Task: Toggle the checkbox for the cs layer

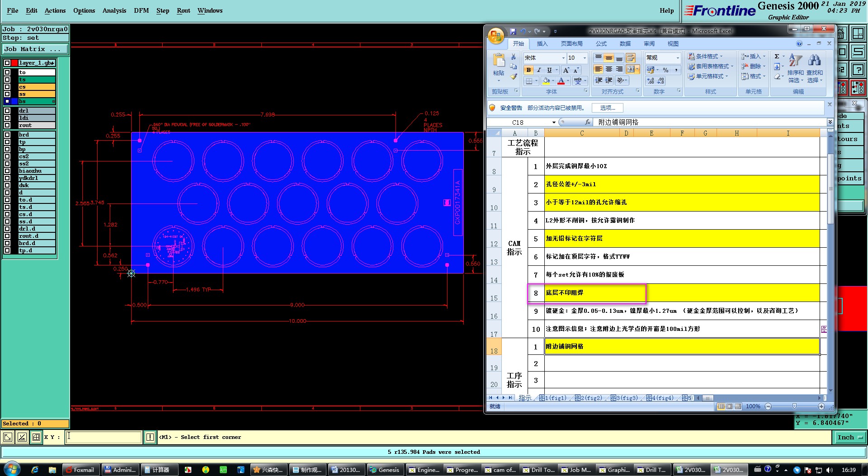Action: [7, 87]
